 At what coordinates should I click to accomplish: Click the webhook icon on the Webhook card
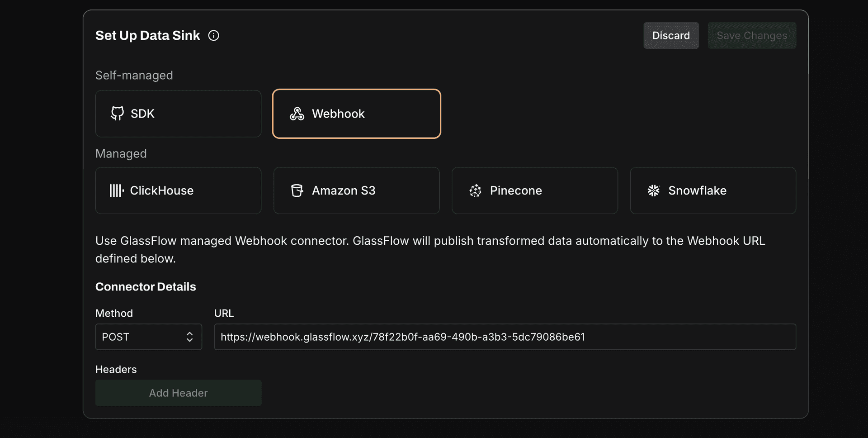297,114
